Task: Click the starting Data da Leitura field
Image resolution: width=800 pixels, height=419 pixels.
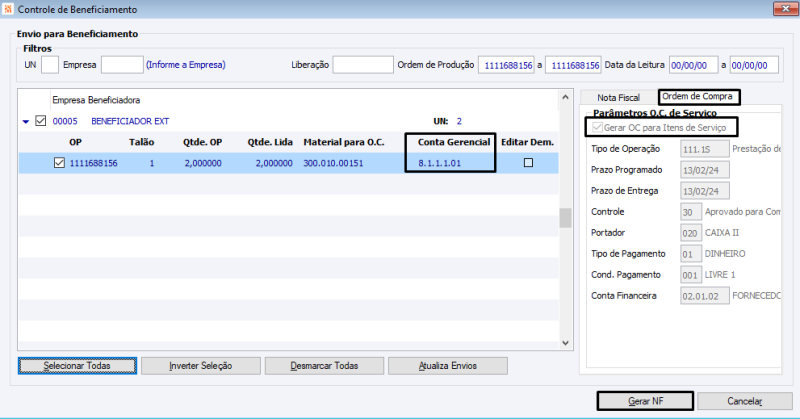Action: 693,65
